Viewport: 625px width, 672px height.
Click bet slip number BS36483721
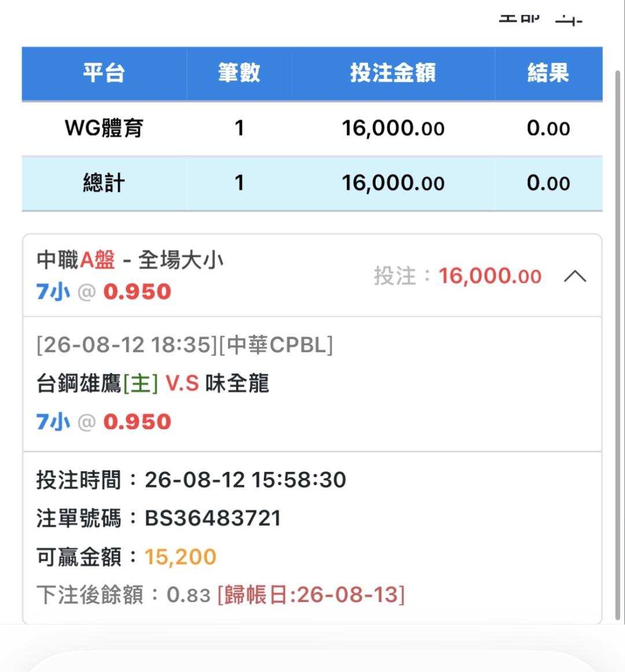pos(213,518)
